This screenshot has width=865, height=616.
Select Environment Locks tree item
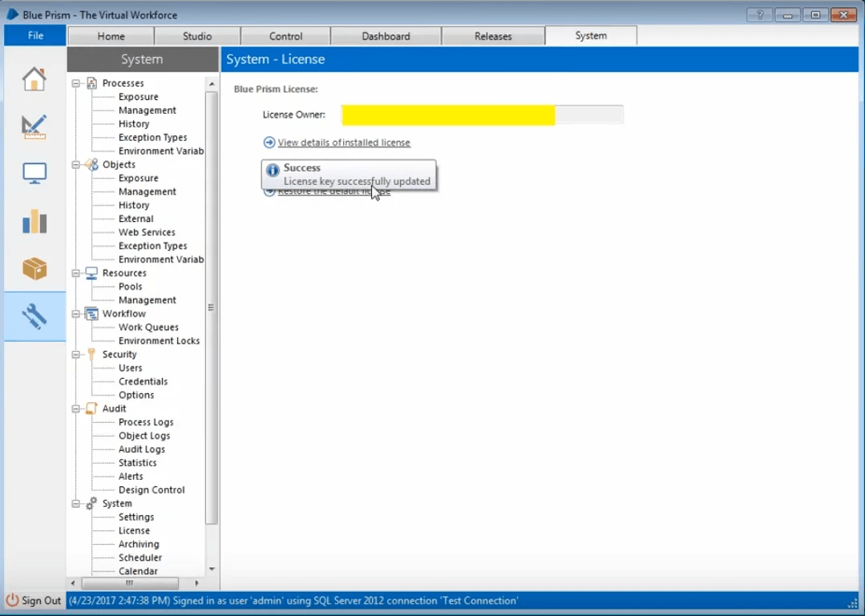pyautogui.click(x=159, y=340)
